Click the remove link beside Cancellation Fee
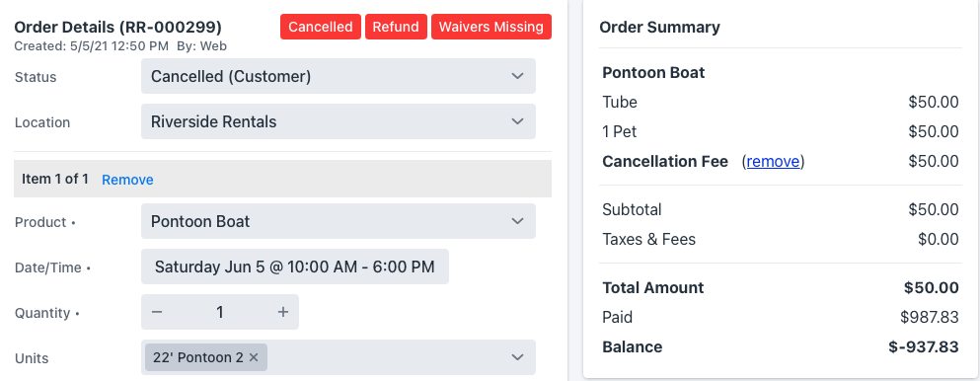Screen dimensions: 980x381 773,162
